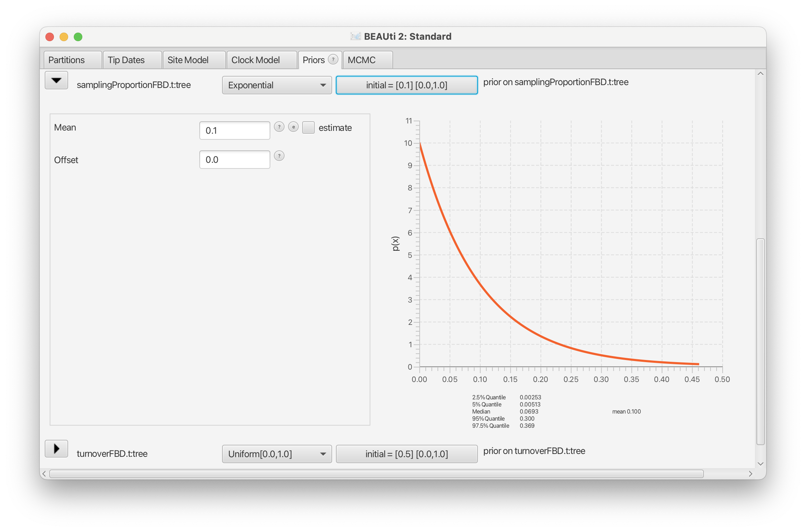Click the 2.5% Quantile value 0.00253

click(x=530, y=397)
